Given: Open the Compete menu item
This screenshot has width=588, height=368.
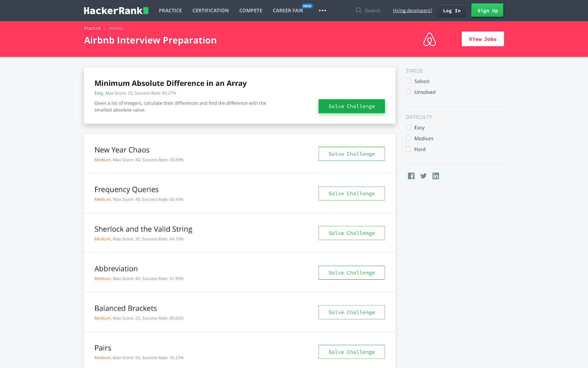Looking at the screenshot, I should pyautogui.click(x=251, y=11).
